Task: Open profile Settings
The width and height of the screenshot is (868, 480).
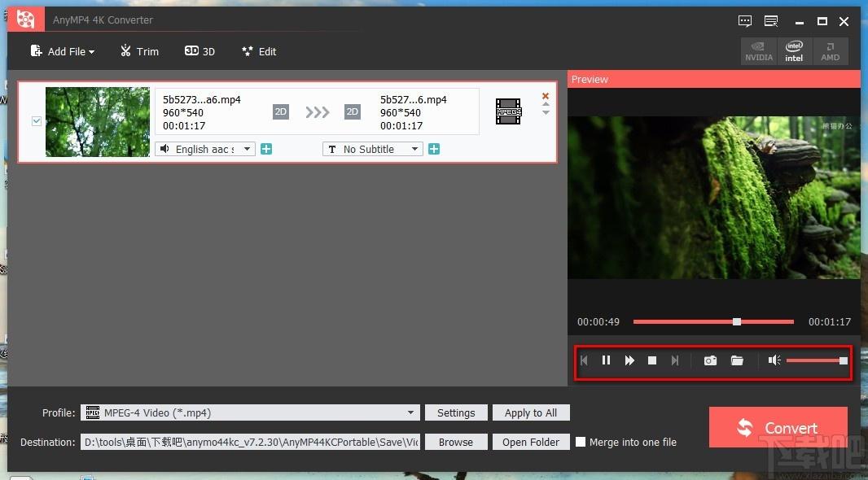Action: (456, 412)
